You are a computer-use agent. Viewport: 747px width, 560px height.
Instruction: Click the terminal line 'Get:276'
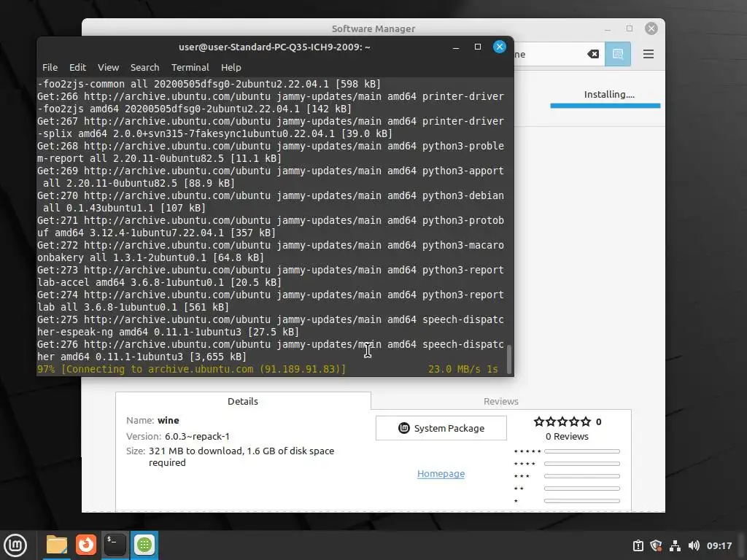pos(270,351)
